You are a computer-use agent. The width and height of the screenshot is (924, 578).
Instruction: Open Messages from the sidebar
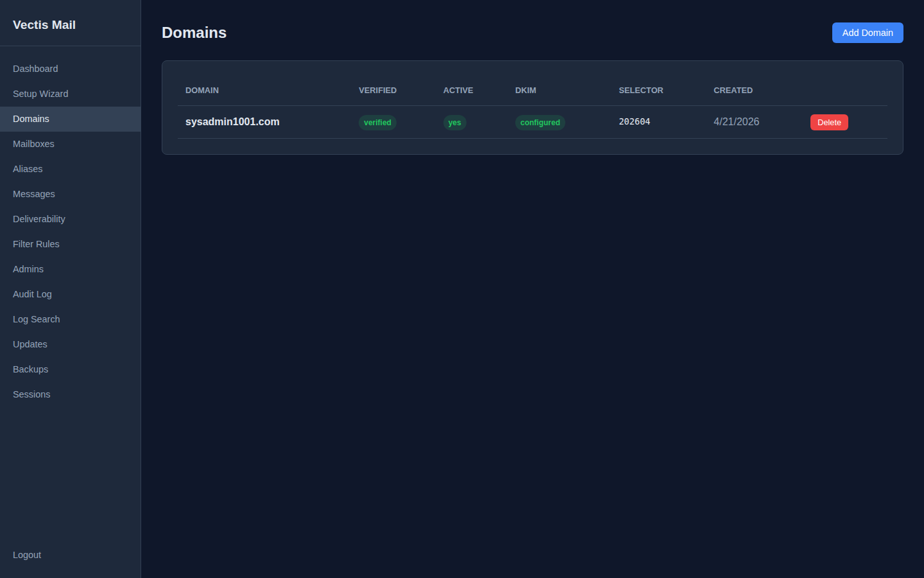(x=70, y=194)
